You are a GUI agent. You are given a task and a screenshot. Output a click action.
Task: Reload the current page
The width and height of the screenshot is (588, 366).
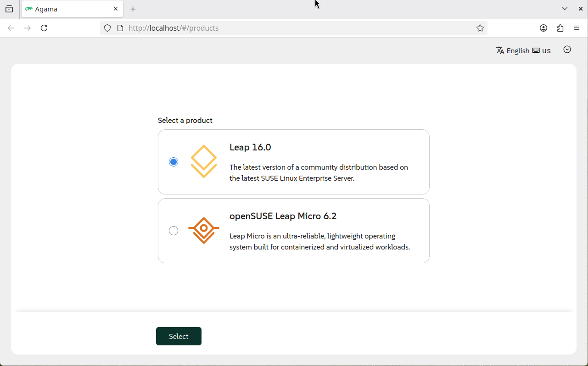click(x=44, y=28)
